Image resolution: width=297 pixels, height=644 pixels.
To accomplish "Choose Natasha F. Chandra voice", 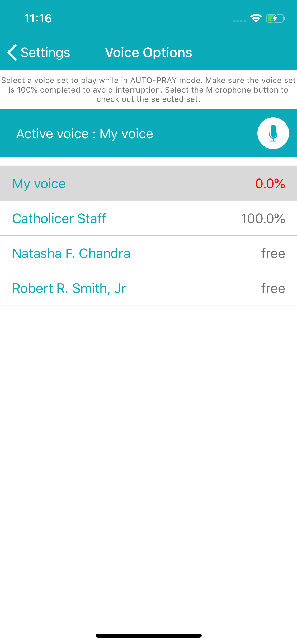I will coord(148,253).
